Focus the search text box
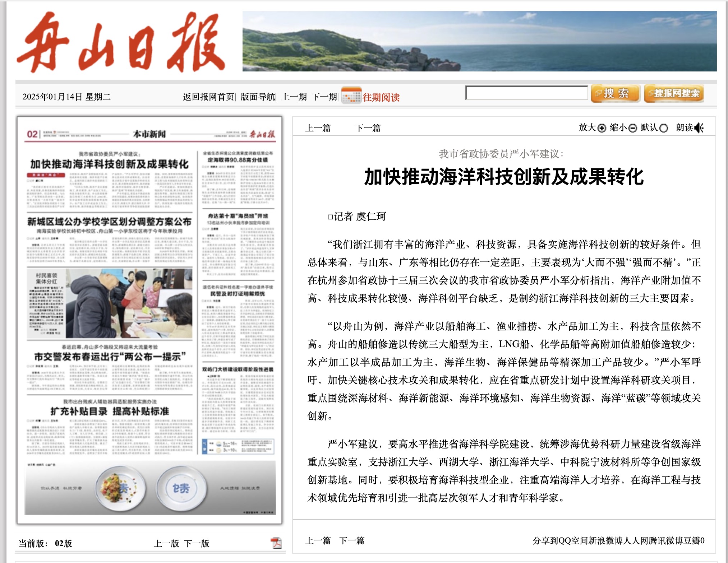The image size is (728, 563). [526, 93]
